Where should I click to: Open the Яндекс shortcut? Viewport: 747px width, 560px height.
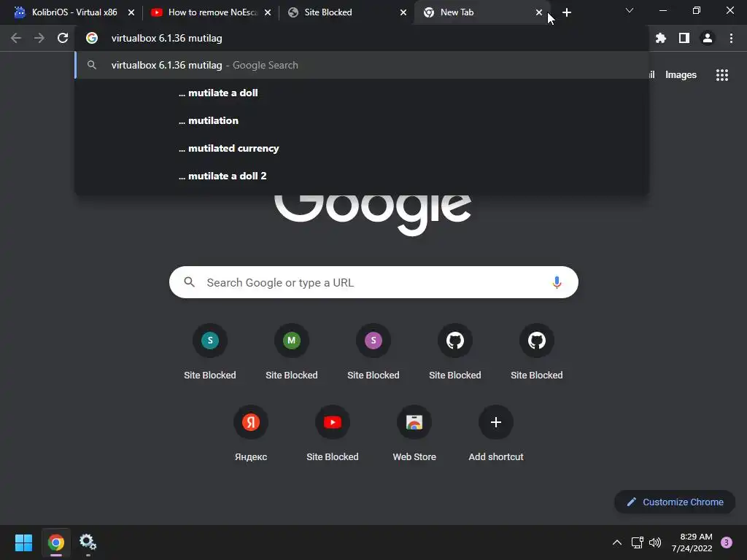pos(251,433)
